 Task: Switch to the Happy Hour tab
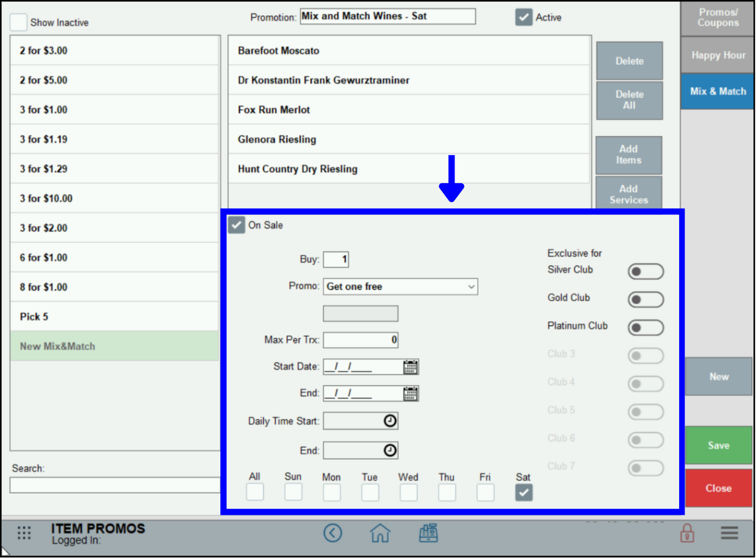718,55
